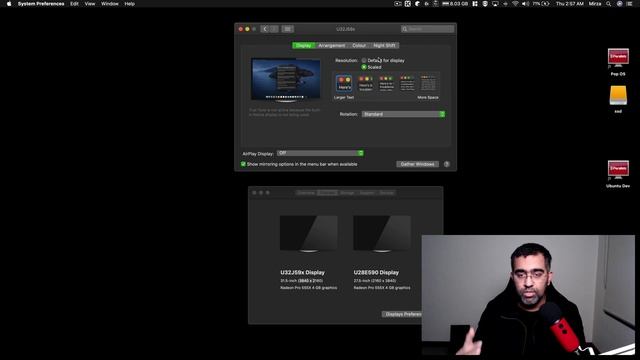Select Service tab in About This Mac

tap(387, 193)
